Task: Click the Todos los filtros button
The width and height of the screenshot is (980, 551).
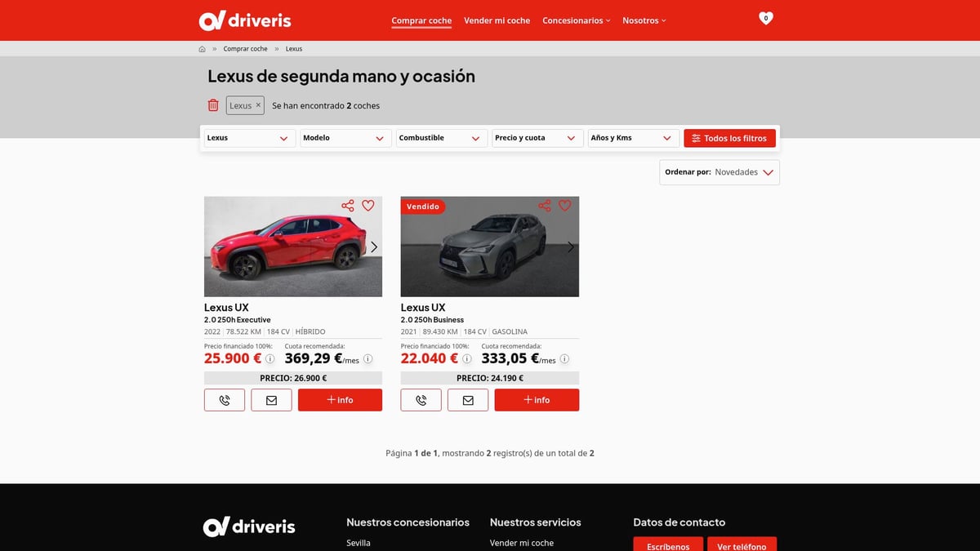Action: (x=729, y=138)
